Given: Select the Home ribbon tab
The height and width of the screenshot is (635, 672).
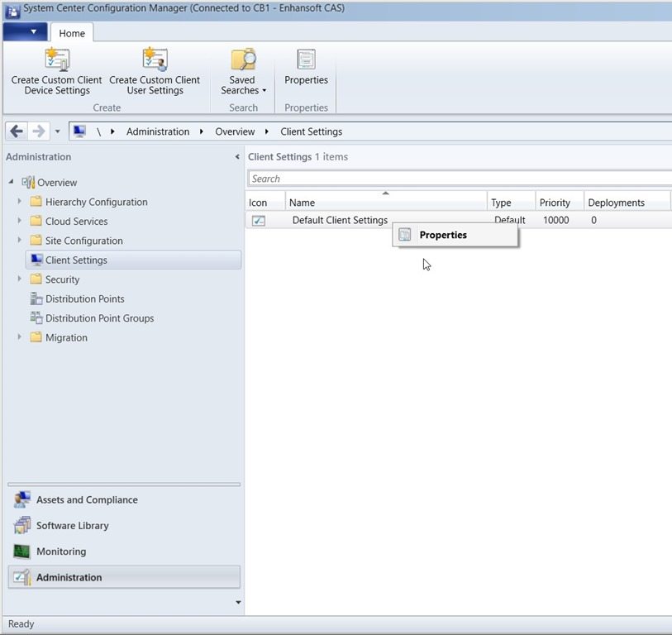Looking at the screenshot, I should [x=72, y=33].
